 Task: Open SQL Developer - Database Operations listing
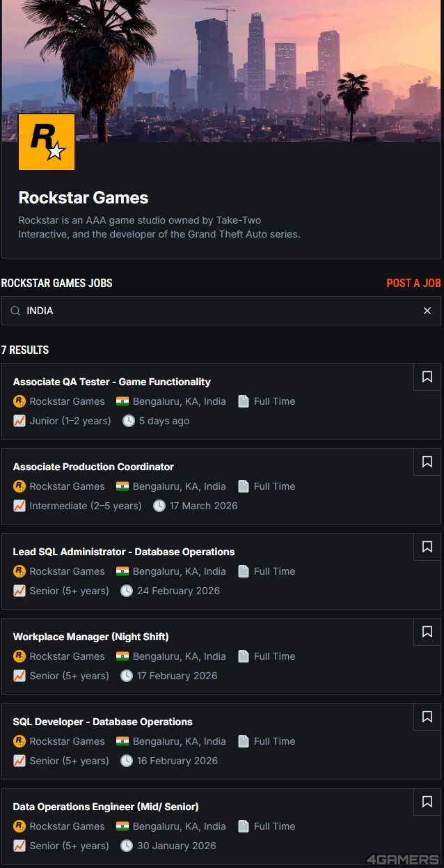click(102, 722)
